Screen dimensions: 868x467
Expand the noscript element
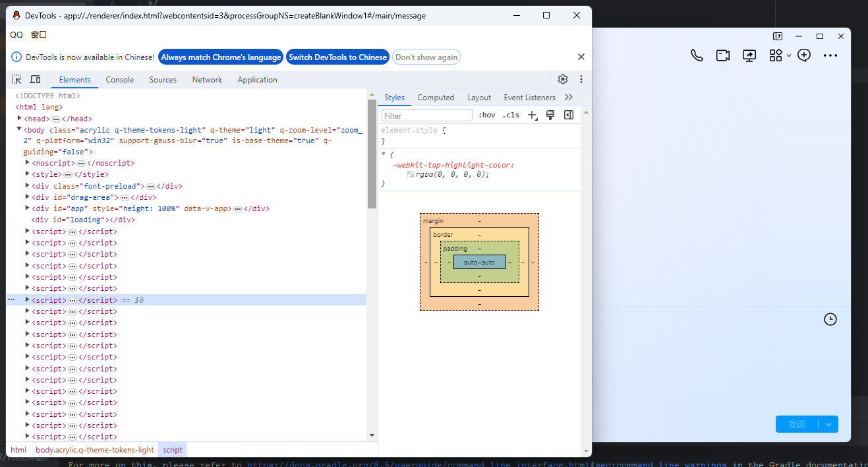pyautogui.click(x=28, y=162)
